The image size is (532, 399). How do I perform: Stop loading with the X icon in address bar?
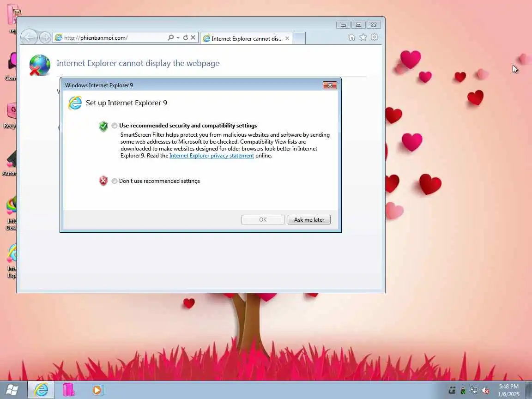pyautogui.click(x=193, y=38)
